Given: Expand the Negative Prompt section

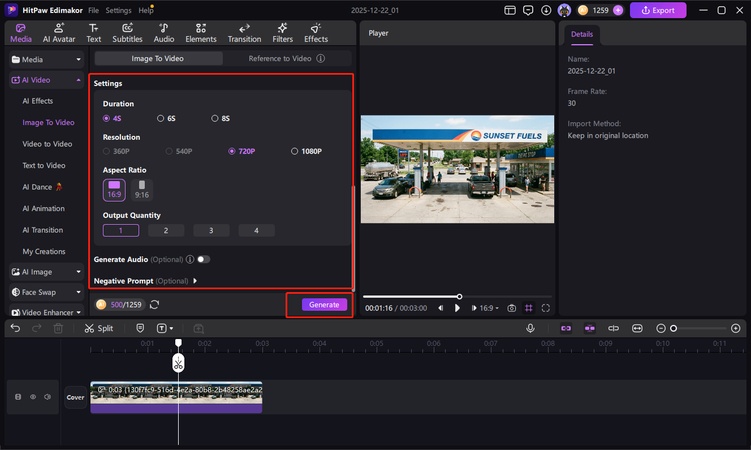Looking at the screenshot, I should click(x=195, y=281).
